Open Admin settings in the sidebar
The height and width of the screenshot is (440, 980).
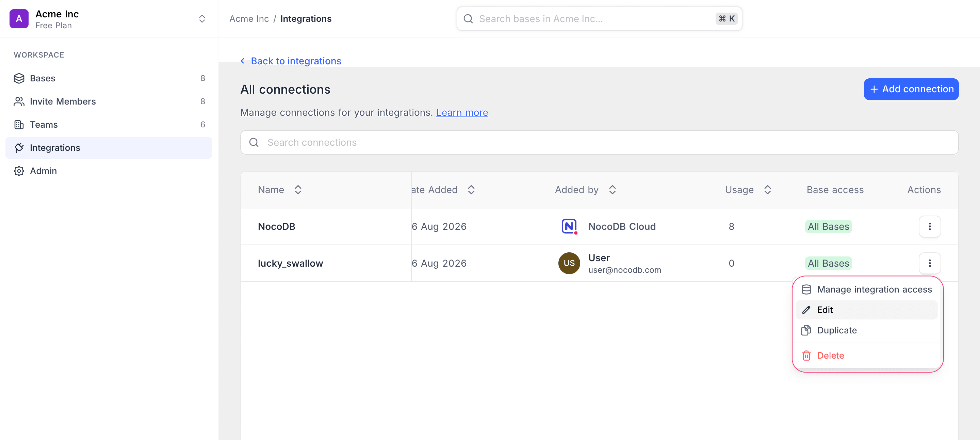coord(109,171)
